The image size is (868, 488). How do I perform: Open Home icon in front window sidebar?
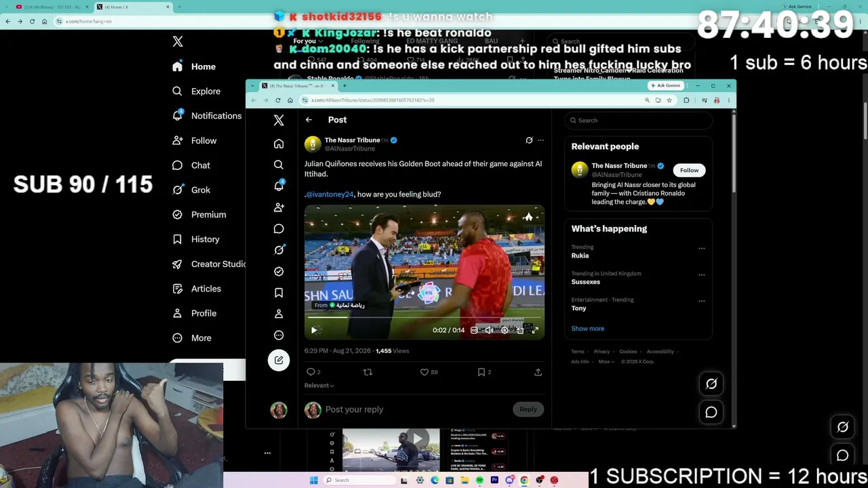tap(279, 144)
